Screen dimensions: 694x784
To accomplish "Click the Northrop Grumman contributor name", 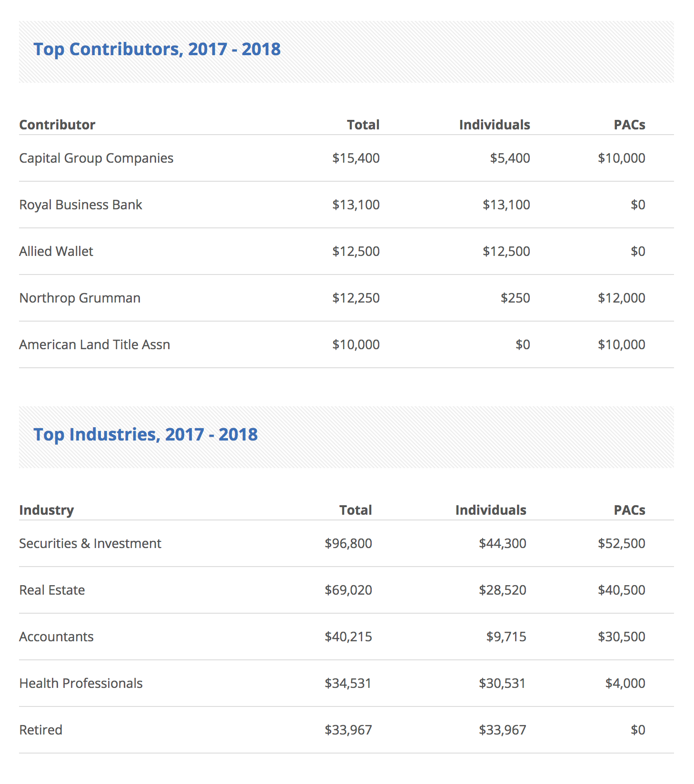I will point(80,298).
